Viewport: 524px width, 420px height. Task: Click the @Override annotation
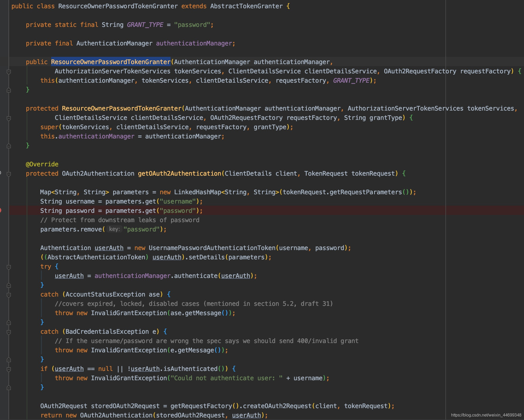click(x=42, y=164)
